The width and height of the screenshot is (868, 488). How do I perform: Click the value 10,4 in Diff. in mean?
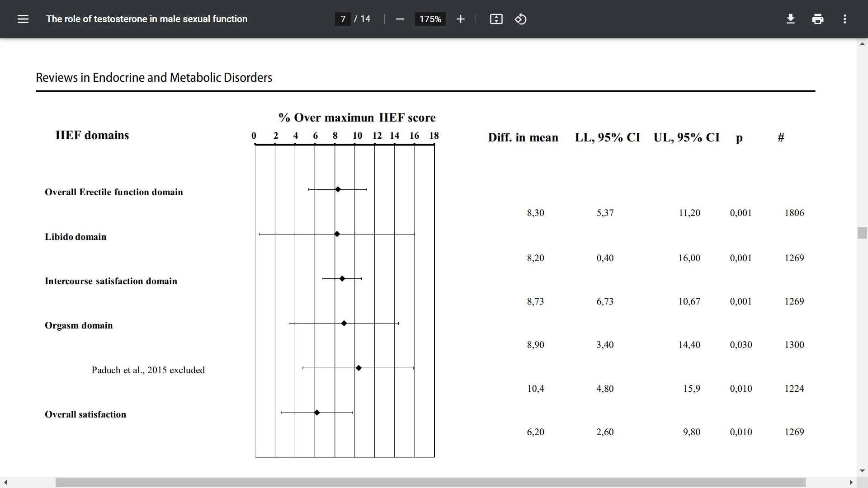coord(535,389)
